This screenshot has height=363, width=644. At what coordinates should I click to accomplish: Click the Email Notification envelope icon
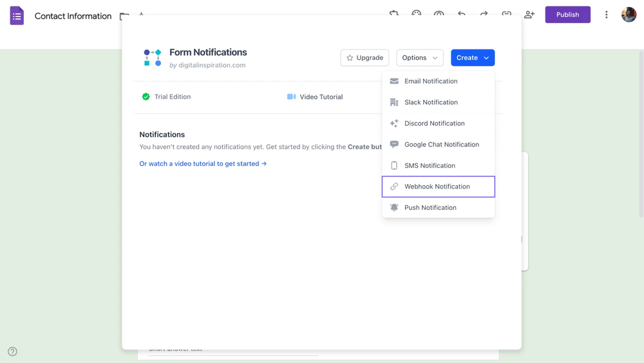(x=394, y=81)
